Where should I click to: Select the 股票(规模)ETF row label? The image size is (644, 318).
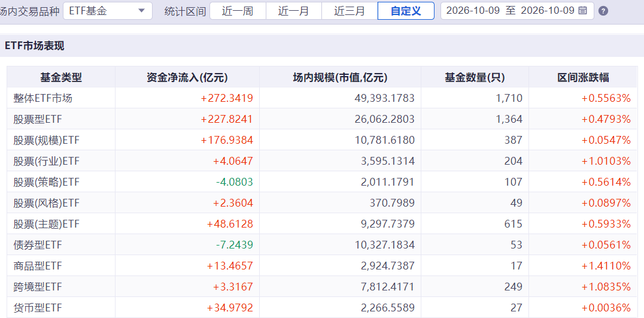47,140
